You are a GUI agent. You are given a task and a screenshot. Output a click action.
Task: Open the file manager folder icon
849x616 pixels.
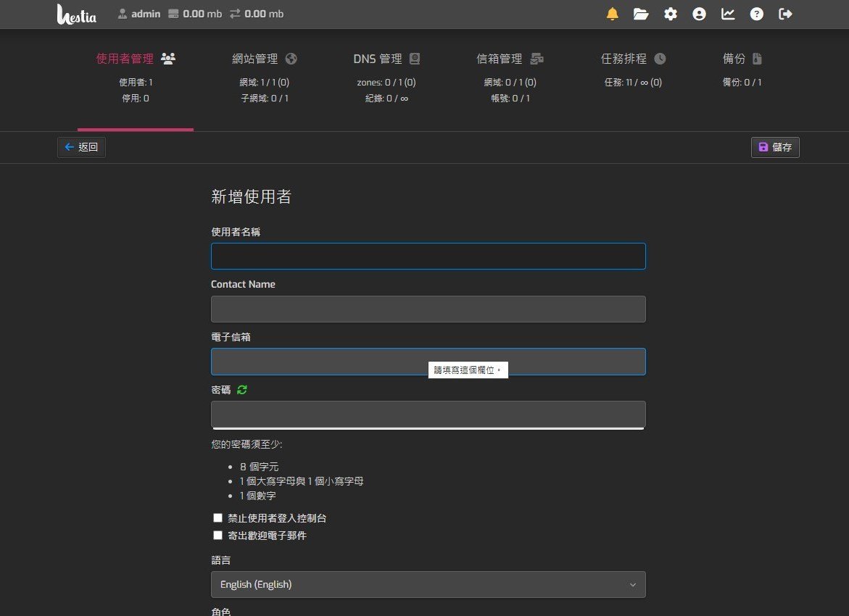point(641,14)
